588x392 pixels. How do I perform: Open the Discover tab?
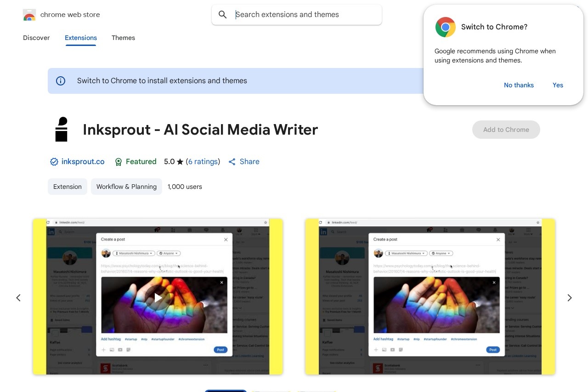(36, 38)
